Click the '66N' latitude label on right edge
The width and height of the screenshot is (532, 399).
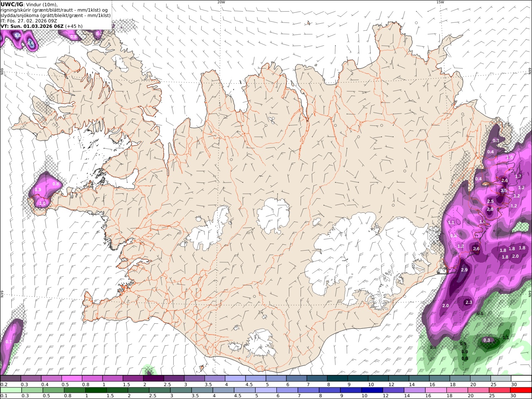[x=530, y=71]
